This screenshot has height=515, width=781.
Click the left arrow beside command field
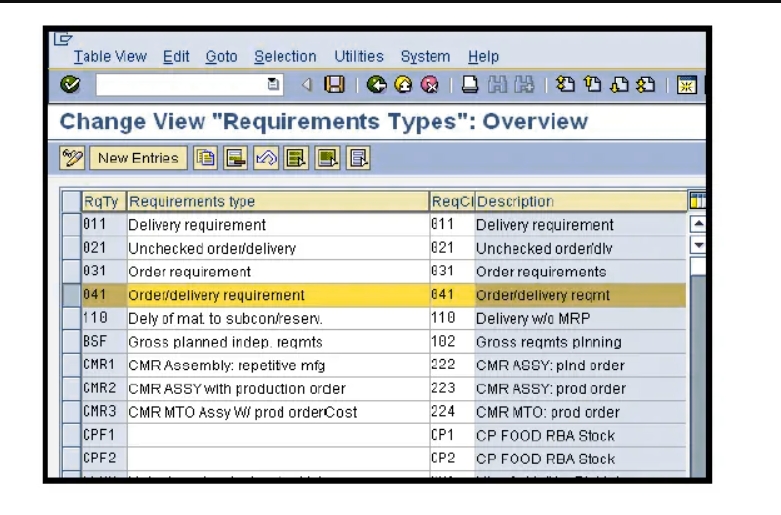tap(307, 85)
